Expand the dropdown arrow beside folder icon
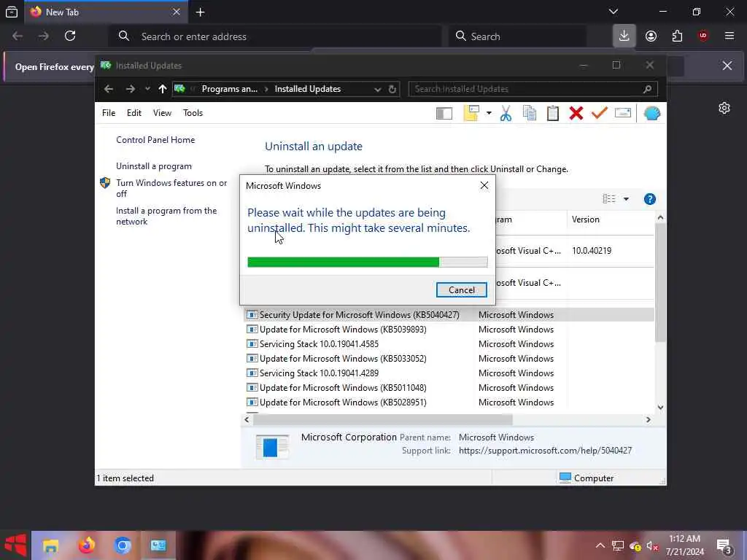 (489, 113)
